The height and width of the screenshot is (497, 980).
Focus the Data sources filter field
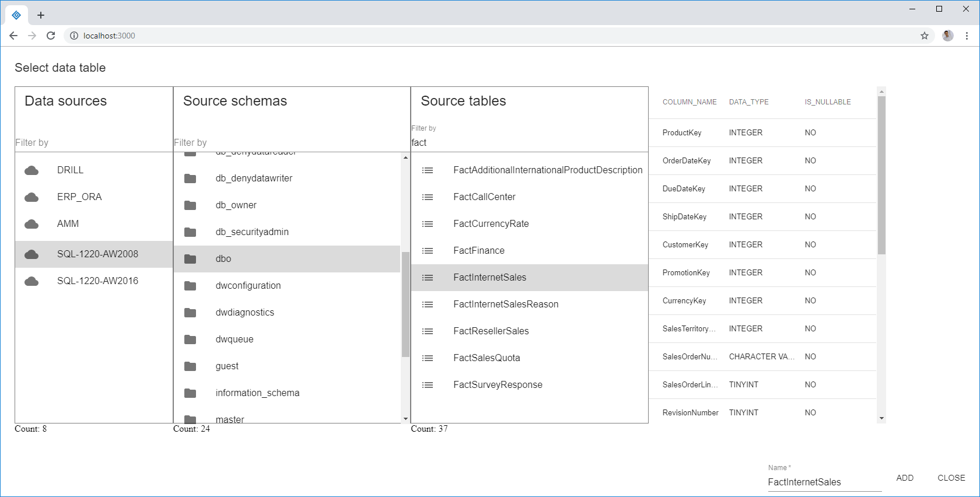(93, 143)
